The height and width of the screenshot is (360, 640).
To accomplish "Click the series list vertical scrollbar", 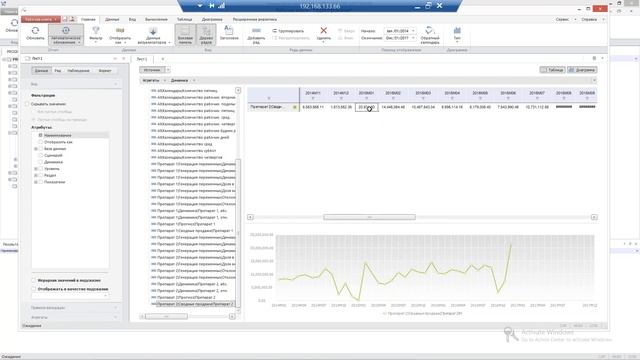I will click(238, 233).
